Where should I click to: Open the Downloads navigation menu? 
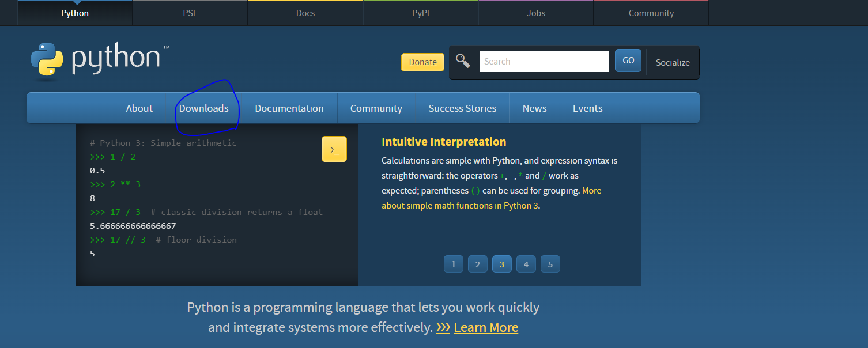tap(203, 108)
